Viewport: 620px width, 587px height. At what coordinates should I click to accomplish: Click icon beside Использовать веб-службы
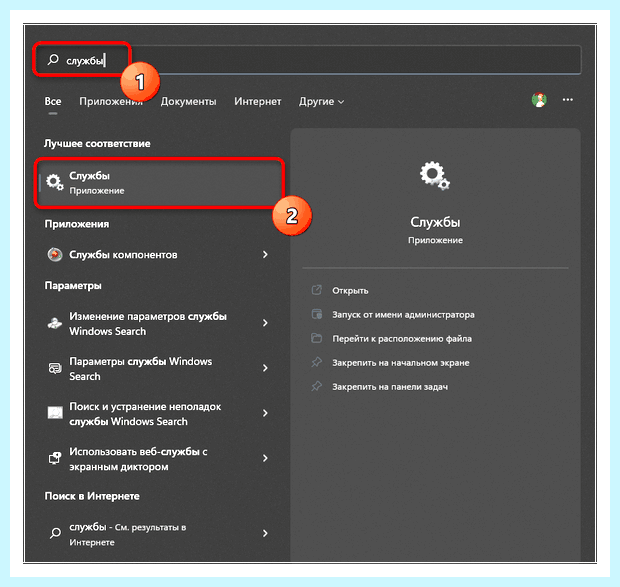click(55, 458)
